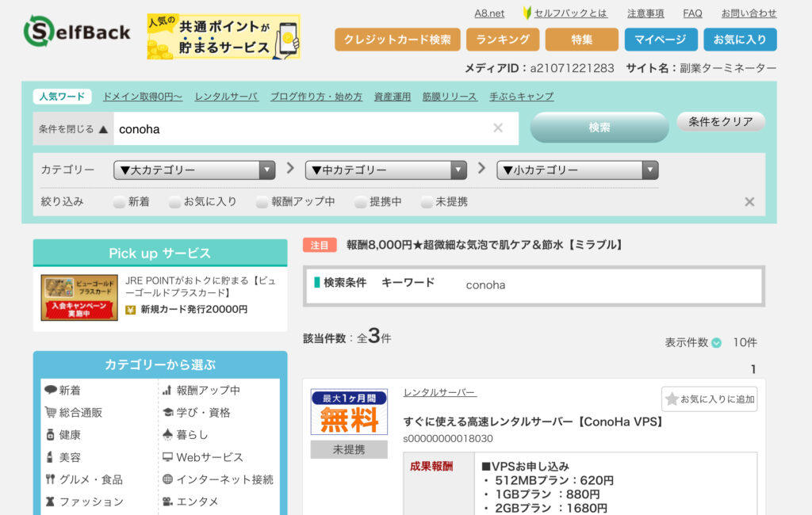Clear the conoha search text with the X
Viewport: 812px width, 515px height.
click(x=498, y=128)
